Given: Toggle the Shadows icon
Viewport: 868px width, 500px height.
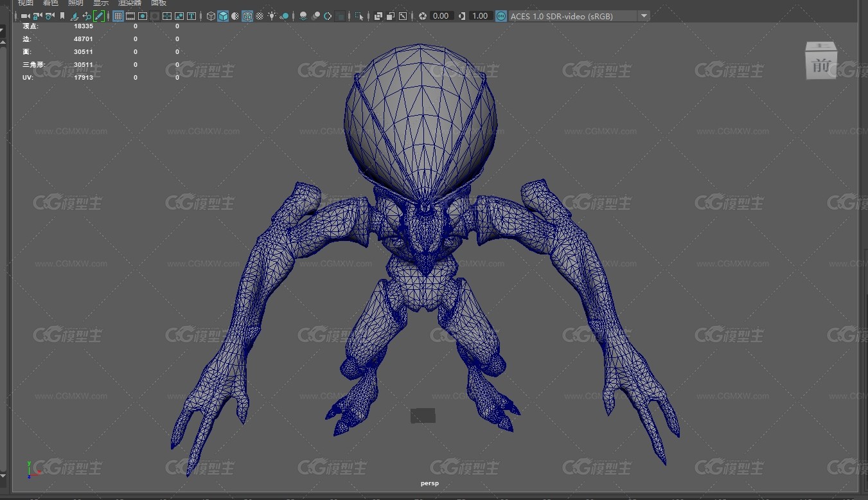Looking at the screenshot, I should tap(284, 16).
